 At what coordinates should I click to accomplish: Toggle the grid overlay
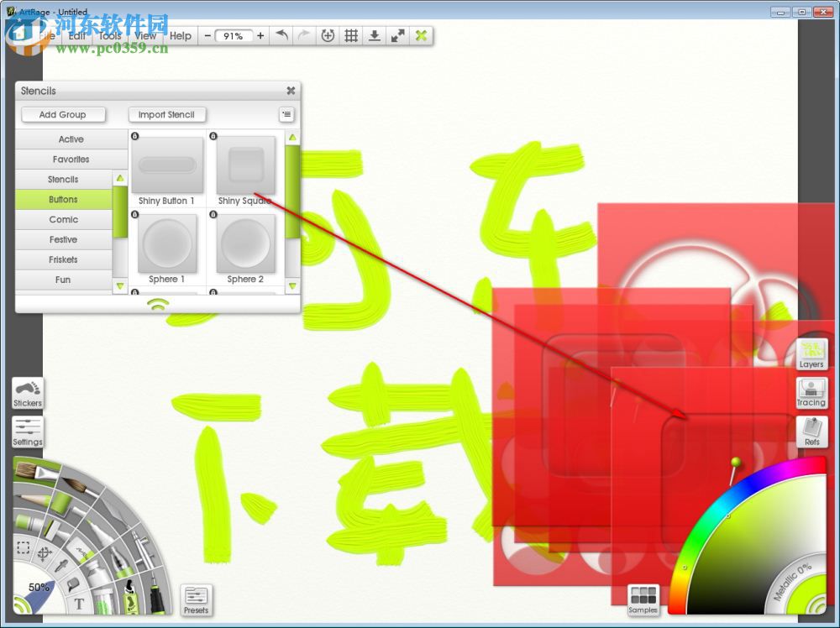pyautogui.click(x=350, y=35)
